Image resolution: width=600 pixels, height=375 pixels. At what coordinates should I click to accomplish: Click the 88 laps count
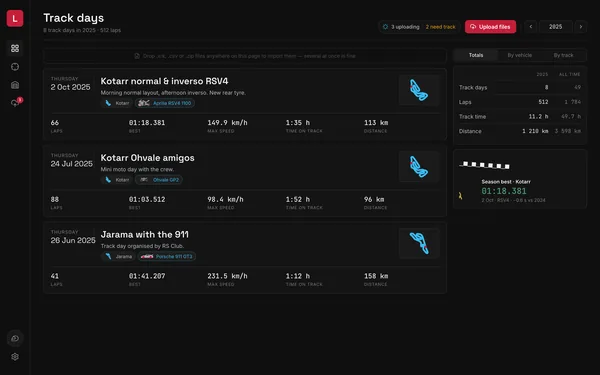[x=55, y=199]
